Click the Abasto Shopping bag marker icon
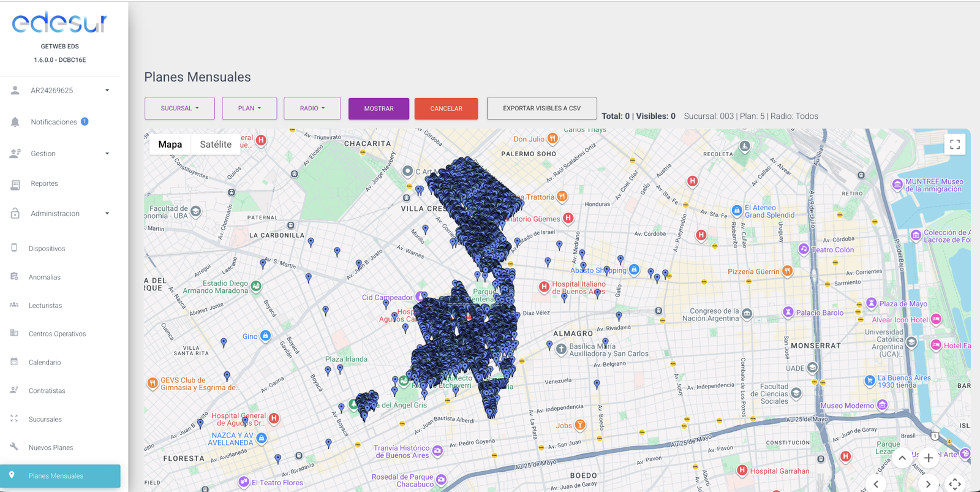Image resolution: width=980 pixels, height=492 pixels. (635, 270)
